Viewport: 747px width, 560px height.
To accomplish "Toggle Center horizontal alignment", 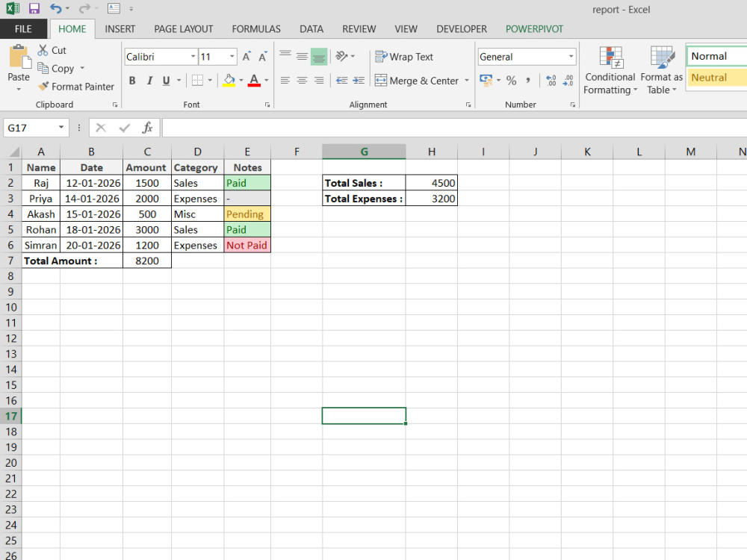I will 302,81.
